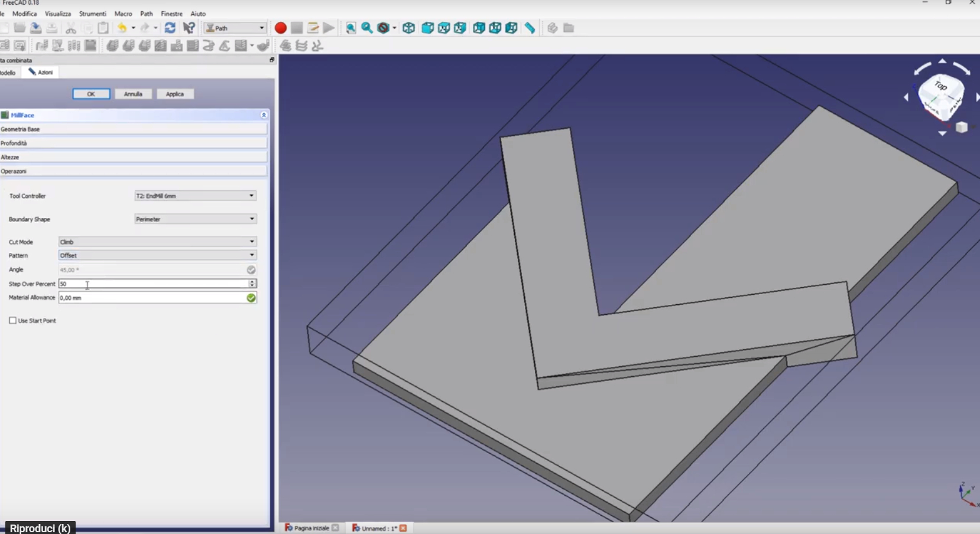Open the macros editor icon

click(x=313, y=28)
